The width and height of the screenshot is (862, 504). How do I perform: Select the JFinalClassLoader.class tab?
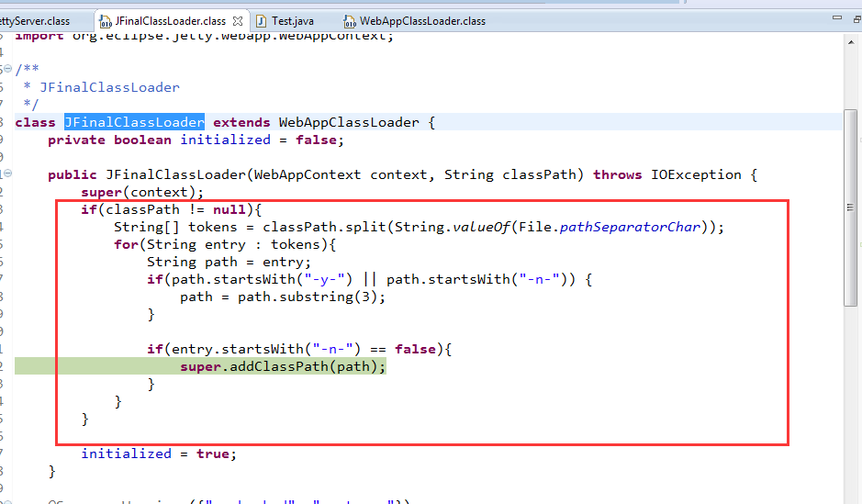click(170, 21)
